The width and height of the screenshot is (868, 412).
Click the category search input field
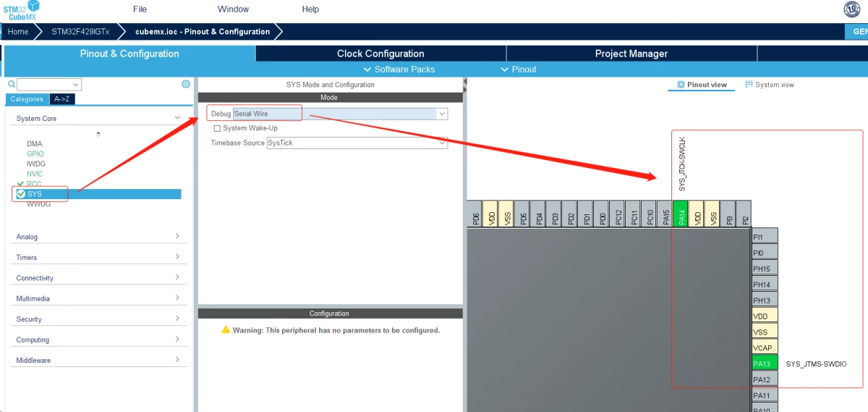[44, 85]
